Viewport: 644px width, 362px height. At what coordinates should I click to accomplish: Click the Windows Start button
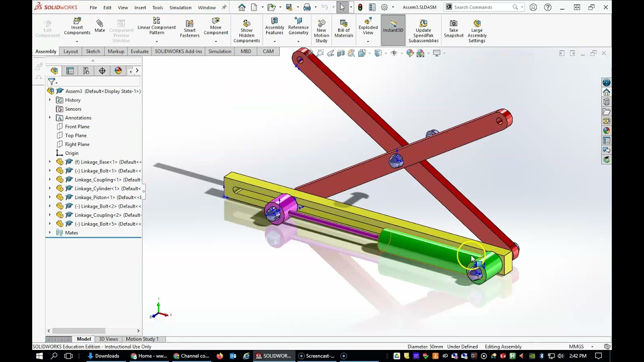[40, 356]
